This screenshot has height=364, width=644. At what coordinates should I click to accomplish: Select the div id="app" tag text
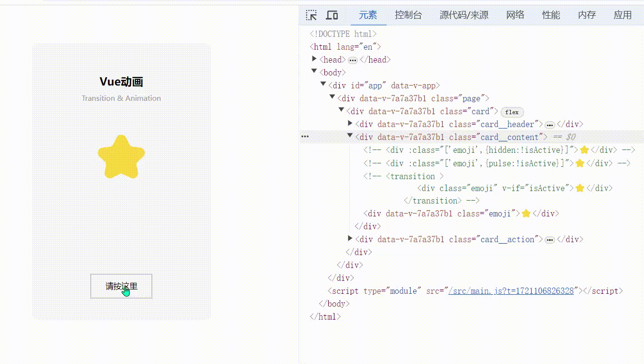384,86
